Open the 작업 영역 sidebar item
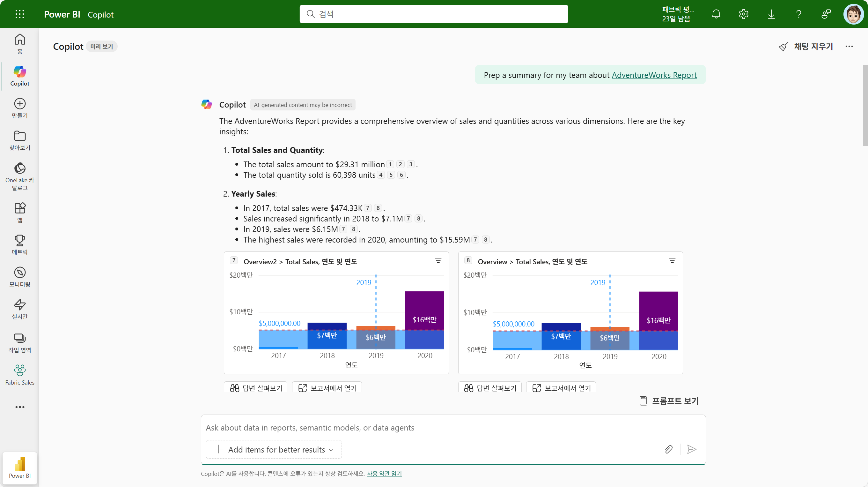Viewport: 868px width, 487px height. 19,342
